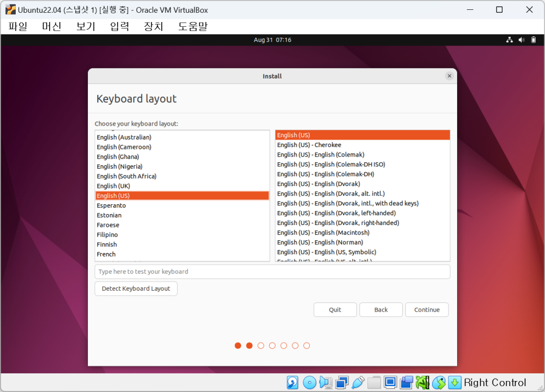Click the Quit button
545x392 pixels.
(x=335, y=310)
